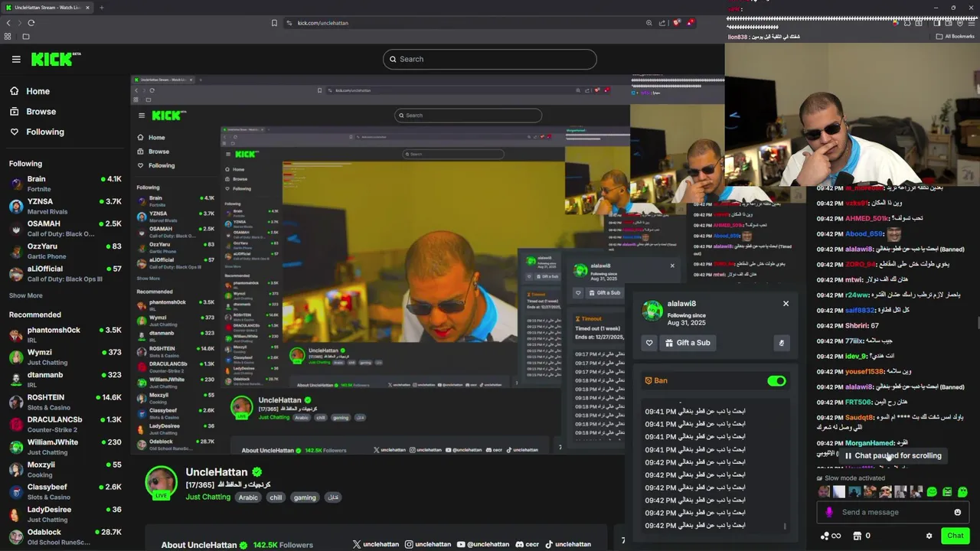Click username yousef1538 in the chat
This screenshot has height=551, width=980.
coord(864,372)
